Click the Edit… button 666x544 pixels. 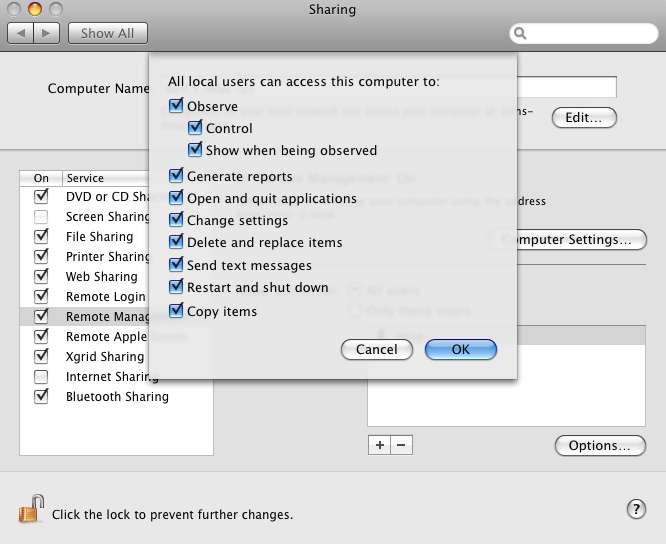pos(584,118)
